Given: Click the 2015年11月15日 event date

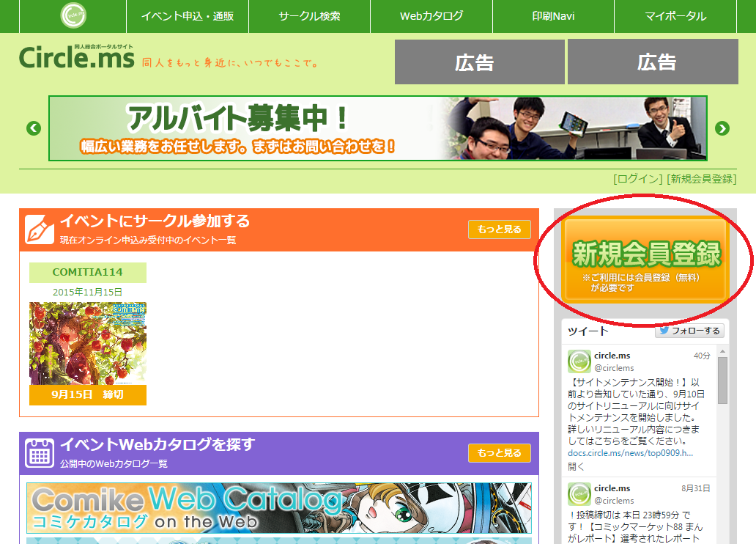Looking at the screenshot, I should 87,292.
